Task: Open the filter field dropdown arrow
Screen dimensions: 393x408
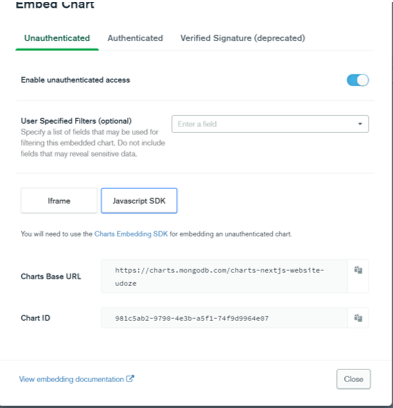Action: [360, 124]
